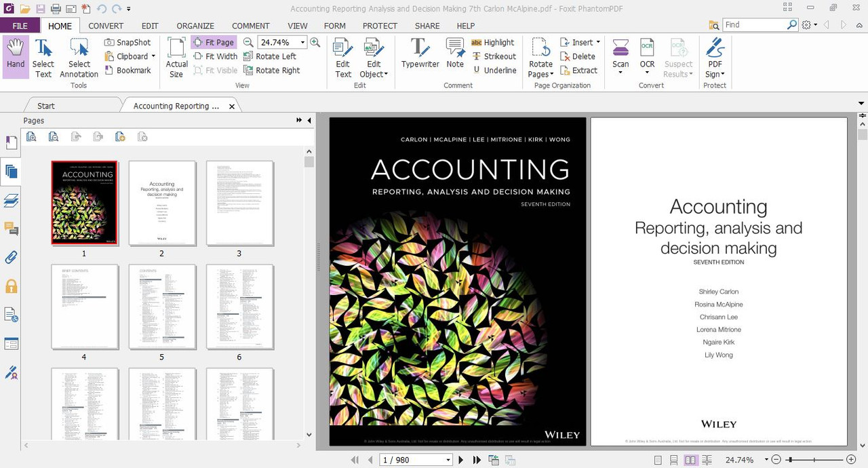The width and height of the screenshot is (868, 468).
Task: Extract pages from the document
Action: (x=578, y=70)
